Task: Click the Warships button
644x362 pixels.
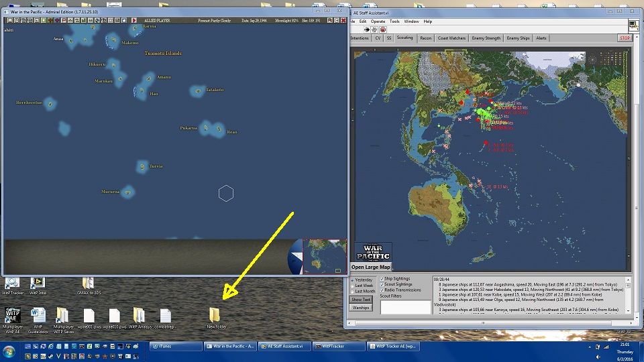Action: pos(361,308)
